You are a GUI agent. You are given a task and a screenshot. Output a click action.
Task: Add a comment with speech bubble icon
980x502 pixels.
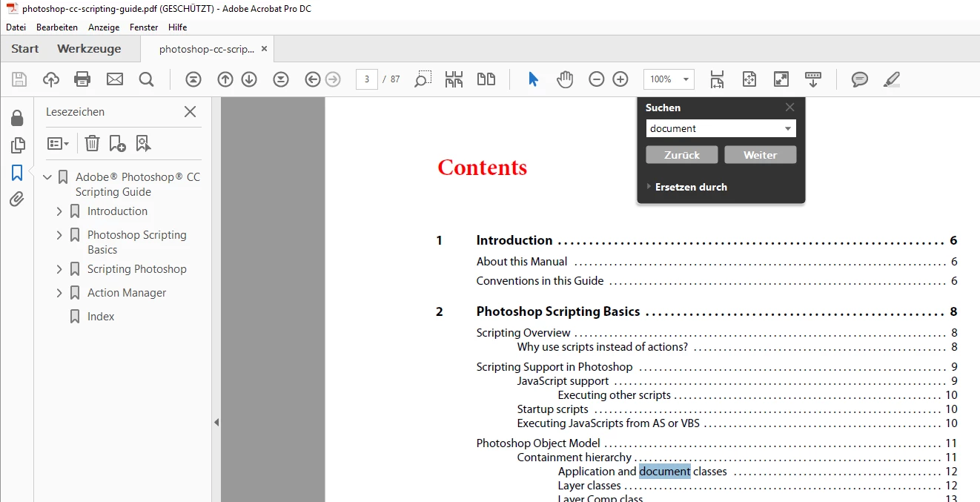[x=860, y=79]
